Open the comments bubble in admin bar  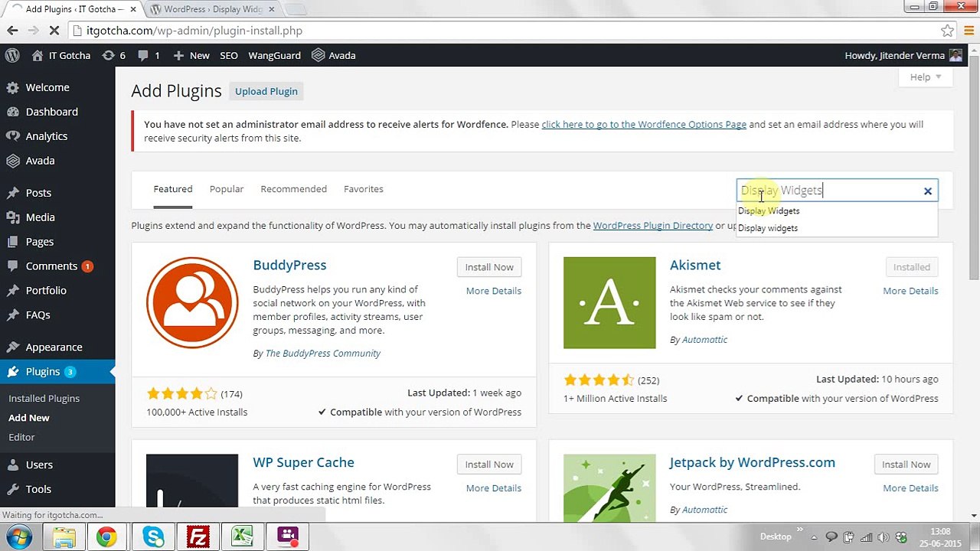[x=149, y=55]
